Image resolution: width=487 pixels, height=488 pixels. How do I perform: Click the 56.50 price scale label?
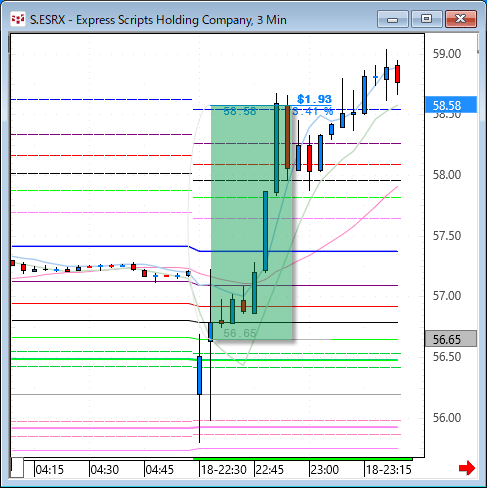coord(447,356)
